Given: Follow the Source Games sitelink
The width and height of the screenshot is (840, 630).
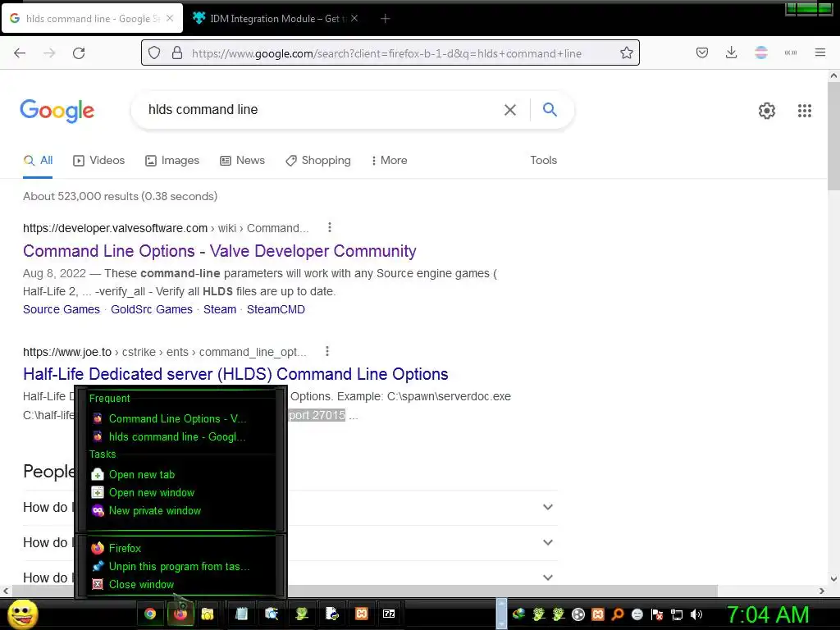Looking at the screenshot, I should click(x=61, y=309).
